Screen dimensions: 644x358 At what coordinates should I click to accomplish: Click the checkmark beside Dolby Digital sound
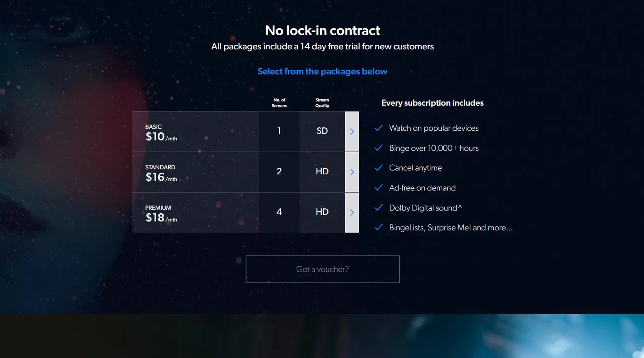click(379, 208)
